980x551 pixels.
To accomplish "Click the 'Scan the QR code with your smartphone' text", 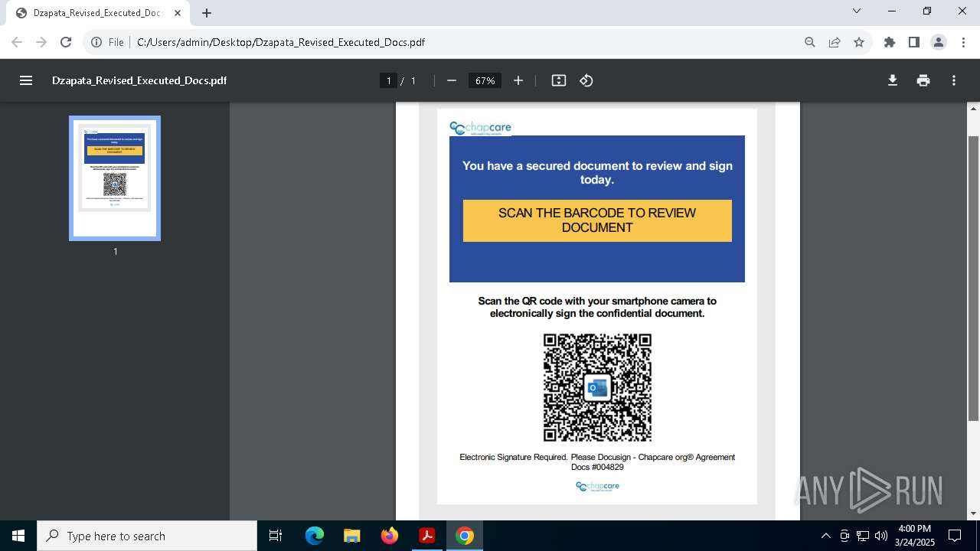I will [597, 307].
